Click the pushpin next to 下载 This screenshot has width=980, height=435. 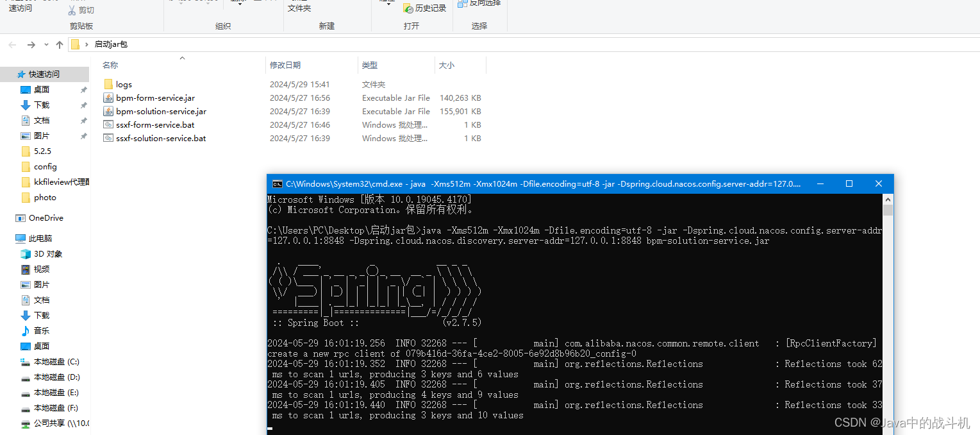83,105
